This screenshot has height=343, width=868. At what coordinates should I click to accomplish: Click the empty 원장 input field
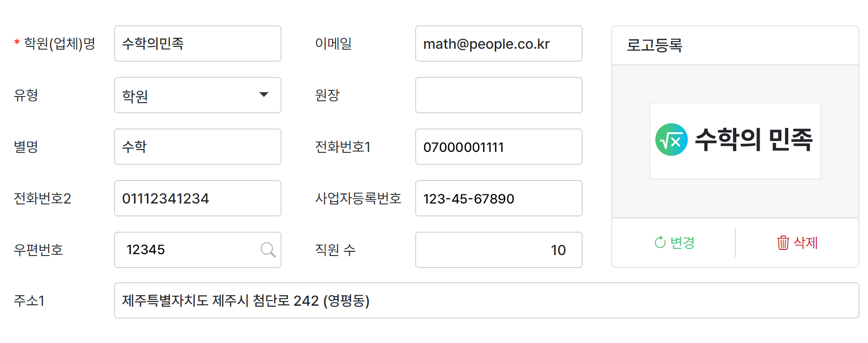click(499, 95)
